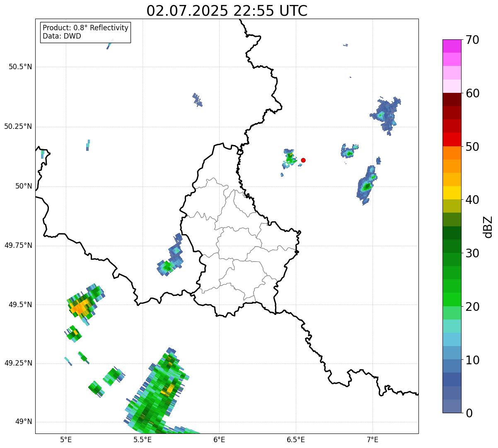This screenshot has width=498, height=448.
Task: Click the orange storm cell near 49.5°N 5°E
Action: (80, 307)
